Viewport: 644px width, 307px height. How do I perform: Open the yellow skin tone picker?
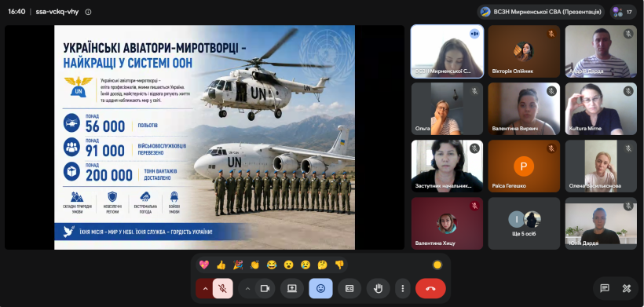click(x=437, y=265)
